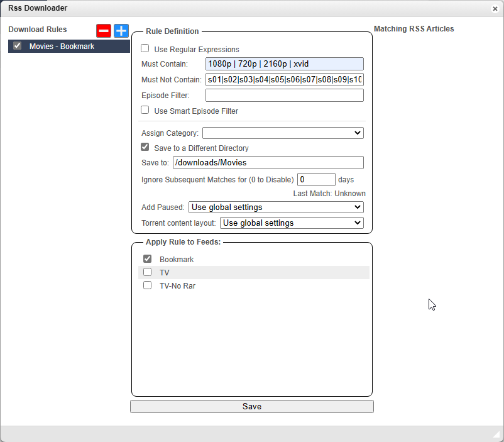This screenshot has width=504, height=442.
Task: Toggle the Movies - Bookmark rule checkbox
Action: (x=18, y=46)
